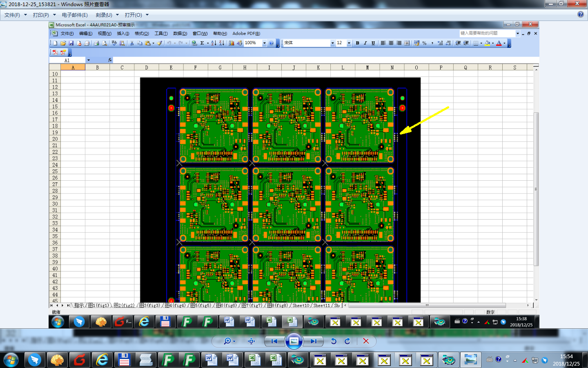The width and height of the screenshot is (588, 368).
Task: Click Excel's 格式(O) menu
Action: tap(142, 34)
